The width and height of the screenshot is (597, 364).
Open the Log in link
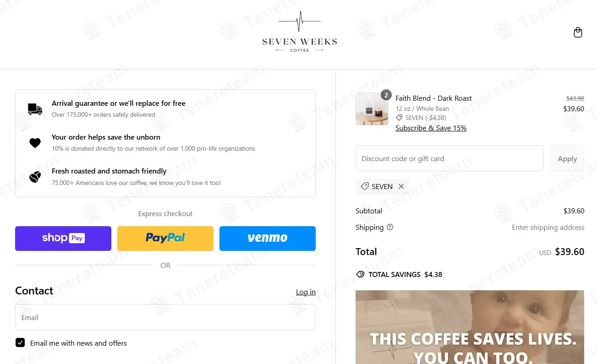(306, 292)
